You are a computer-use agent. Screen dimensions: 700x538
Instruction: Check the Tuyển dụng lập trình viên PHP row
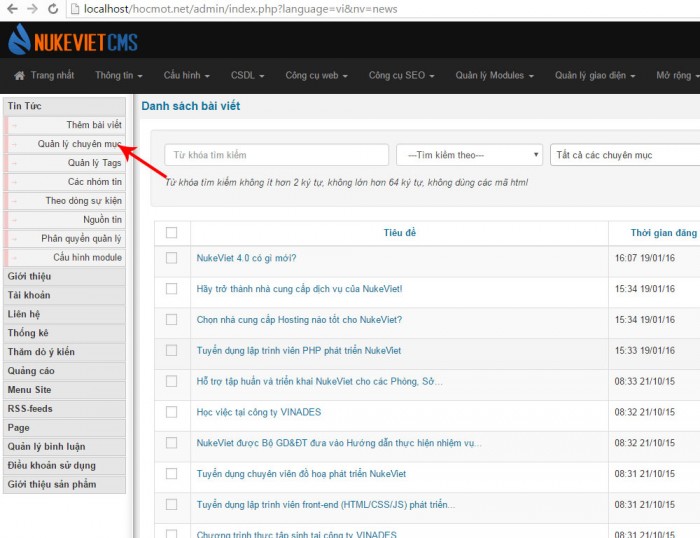click(x=171, y=350)
